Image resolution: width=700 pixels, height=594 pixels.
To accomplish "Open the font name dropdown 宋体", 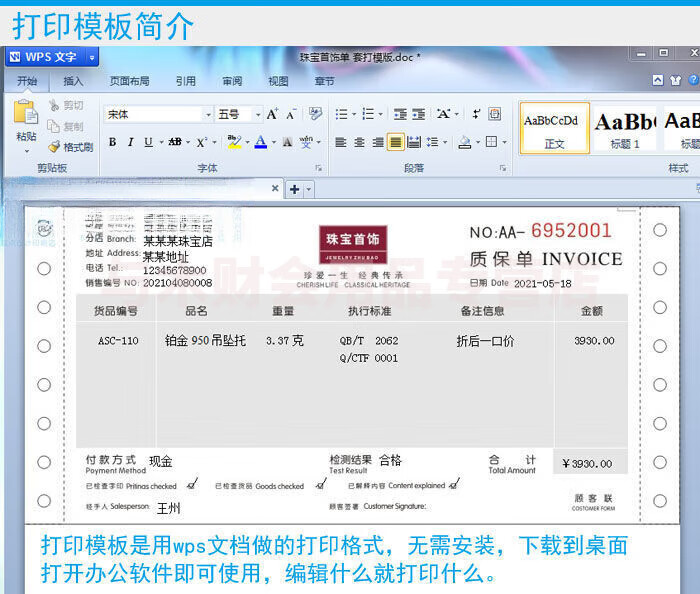I will [159, 114].
